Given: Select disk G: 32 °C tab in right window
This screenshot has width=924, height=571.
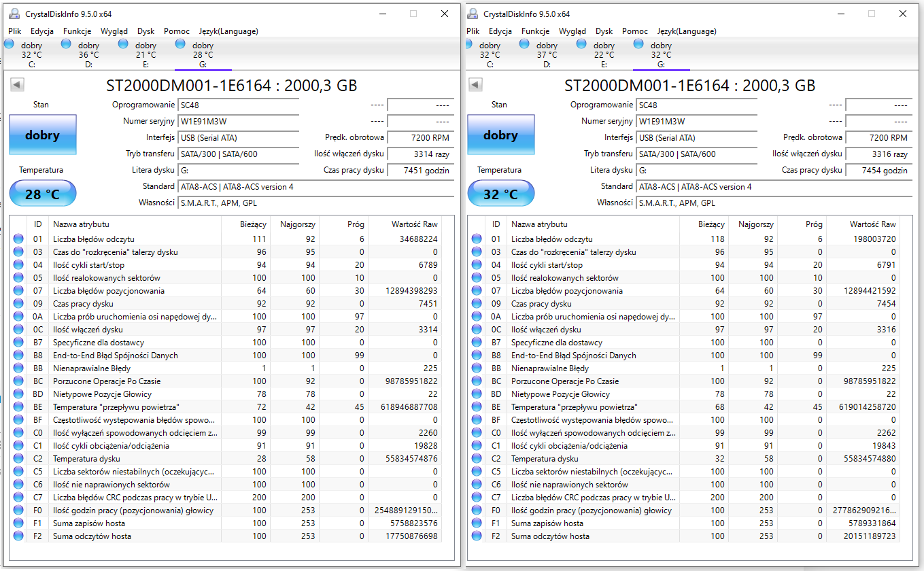Looking at the screenshot, I should (661, 54).
